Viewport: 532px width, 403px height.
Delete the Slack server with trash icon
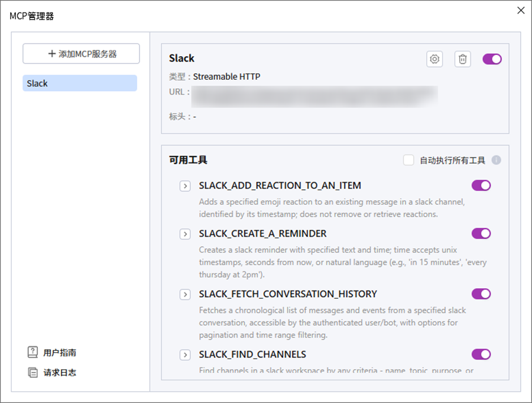[463, 59]
